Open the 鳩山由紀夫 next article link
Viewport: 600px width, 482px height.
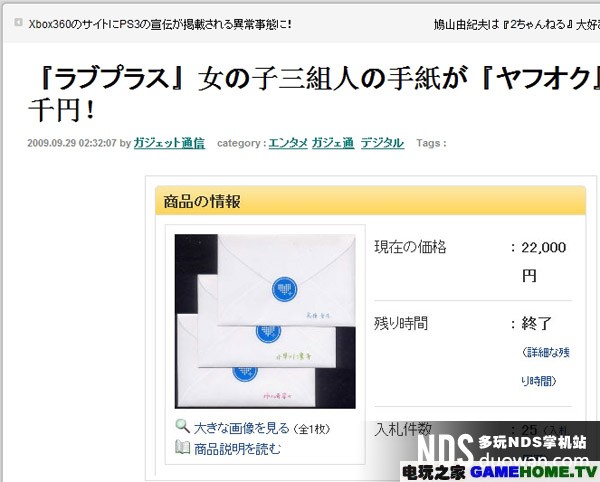(517, 24)
